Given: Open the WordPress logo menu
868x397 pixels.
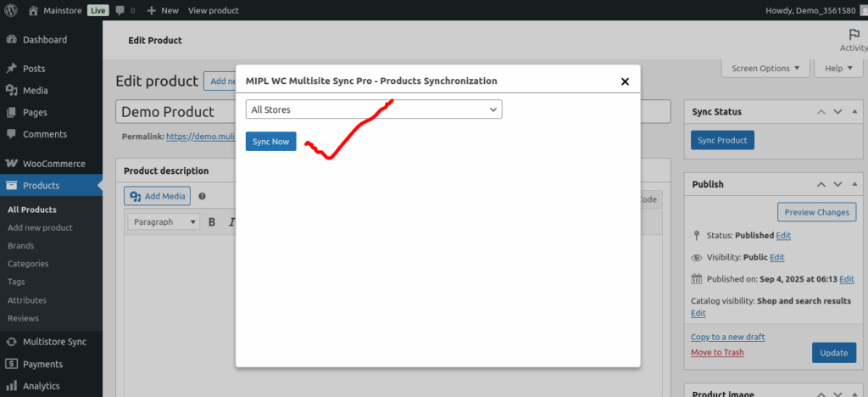Looking at the screenshot, I should click(x=10, y=10).
